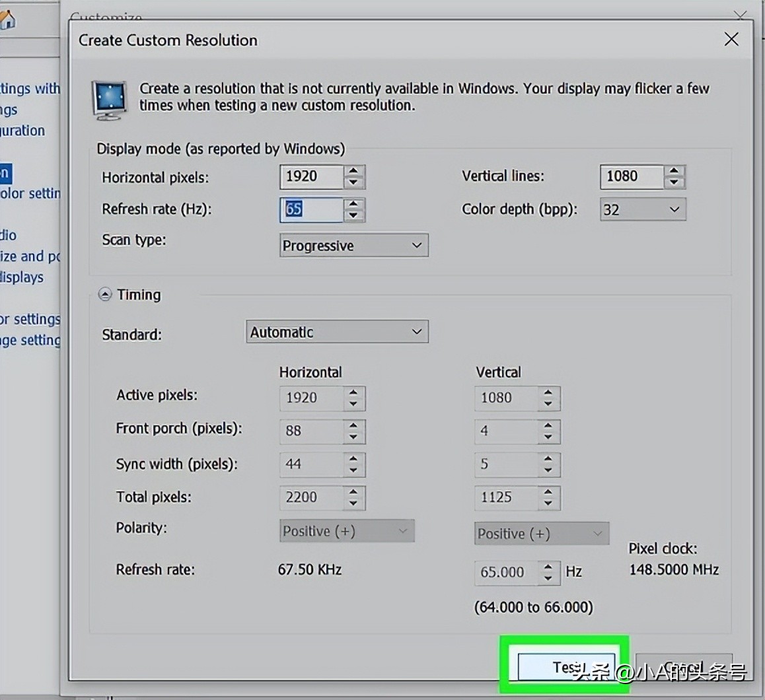Viewport: 765px width, 700px height.
Task: Decrease vertical Front porch 4 value
Action: point(548,438)
